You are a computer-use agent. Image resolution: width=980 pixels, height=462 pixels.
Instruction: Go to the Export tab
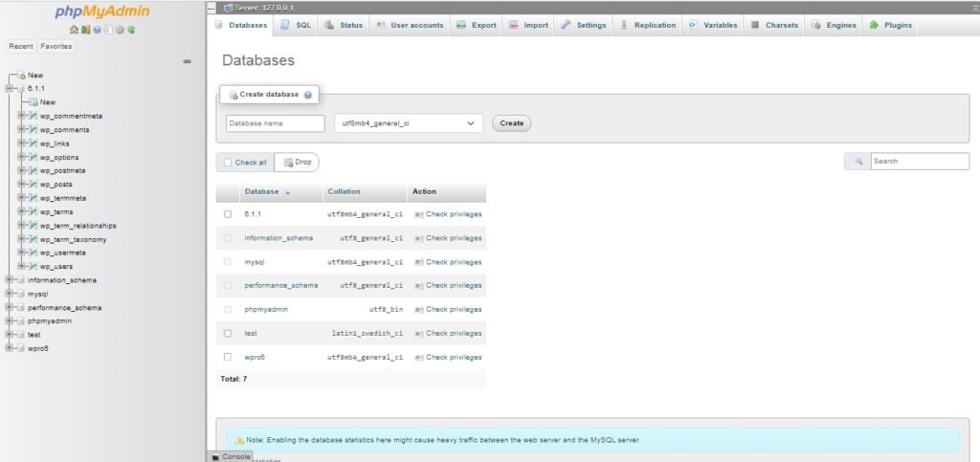click(476, 26)
